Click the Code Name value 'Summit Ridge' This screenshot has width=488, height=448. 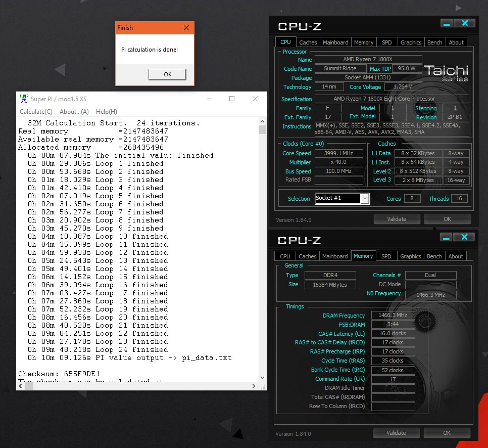340,68
